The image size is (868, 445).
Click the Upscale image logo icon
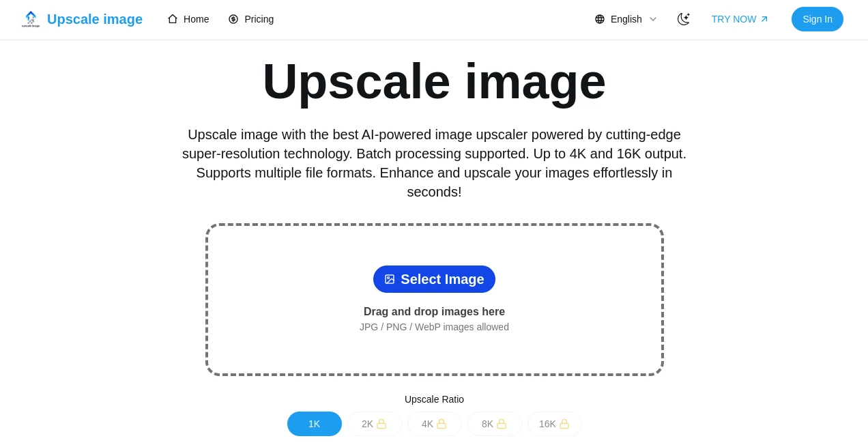pos(31,19)
